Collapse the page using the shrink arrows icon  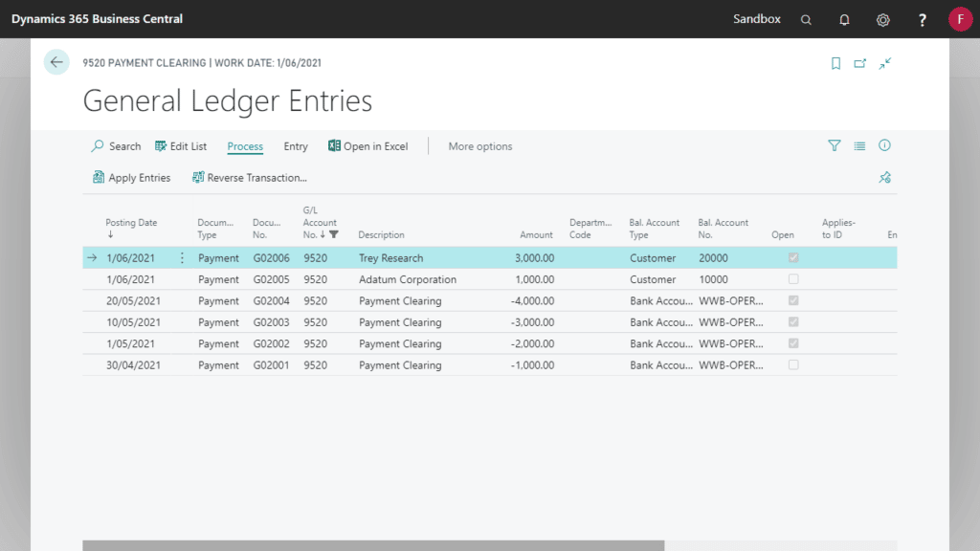pos(884,63)
